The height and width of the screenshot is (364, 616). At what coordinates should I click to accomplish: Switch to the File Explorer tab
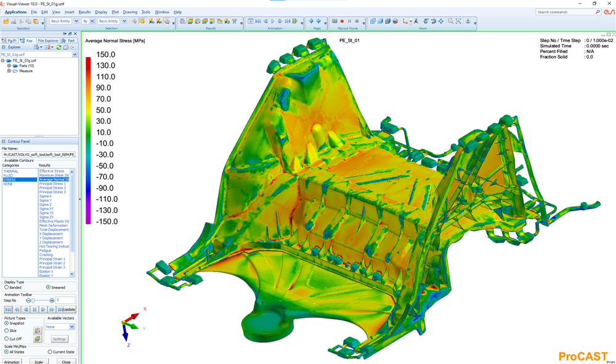click(49, 41)
